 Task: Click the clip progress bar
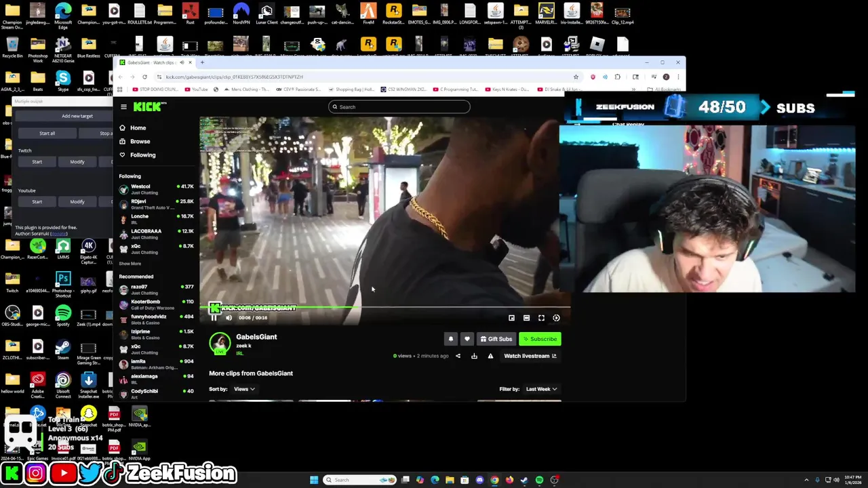point(384,307)
